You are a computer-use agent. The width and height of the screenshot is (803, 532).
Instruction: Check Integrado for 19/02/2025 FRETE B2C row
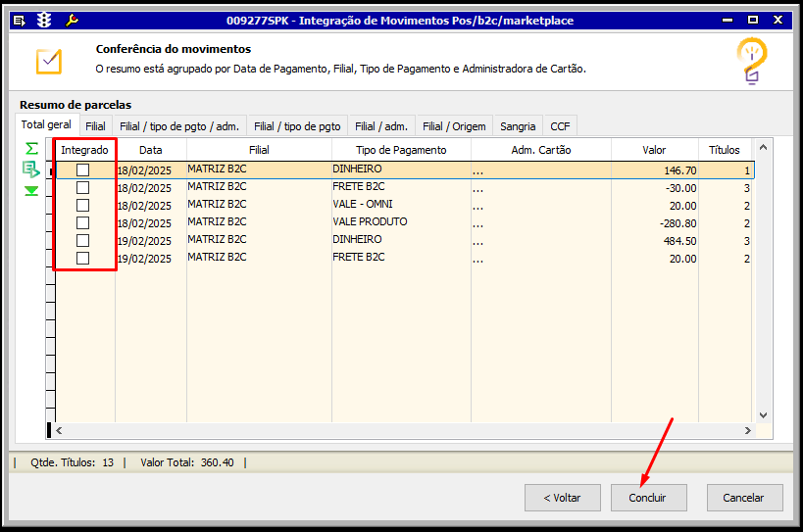[x=82, y=259]
